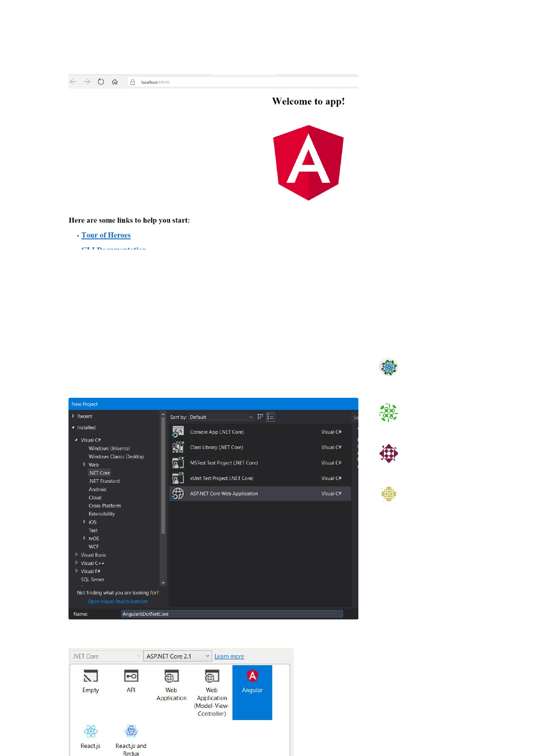The height and width of the screenshot is (756, 535).
Task: Select SQL Server in tree
Action: 93,579
